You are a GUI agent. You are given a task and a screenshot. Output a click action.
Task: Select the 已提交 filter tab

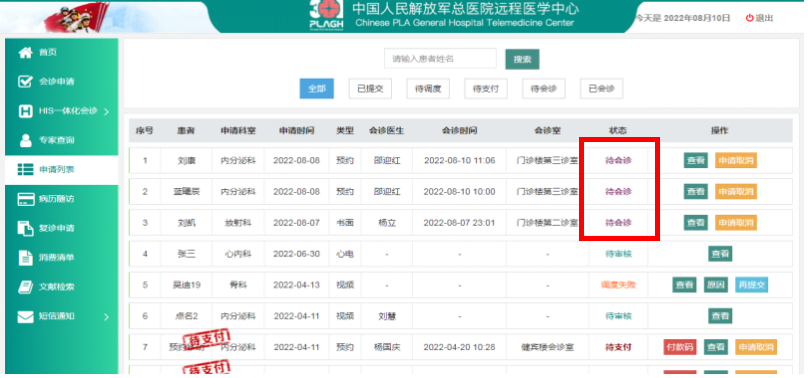(370, 89)
